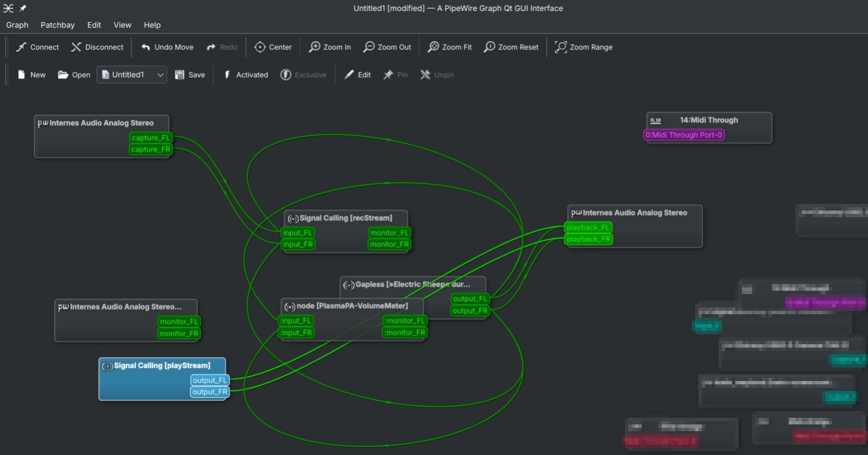Click the Unpin tool
868x455 pixels.
[x=437, y=74]
